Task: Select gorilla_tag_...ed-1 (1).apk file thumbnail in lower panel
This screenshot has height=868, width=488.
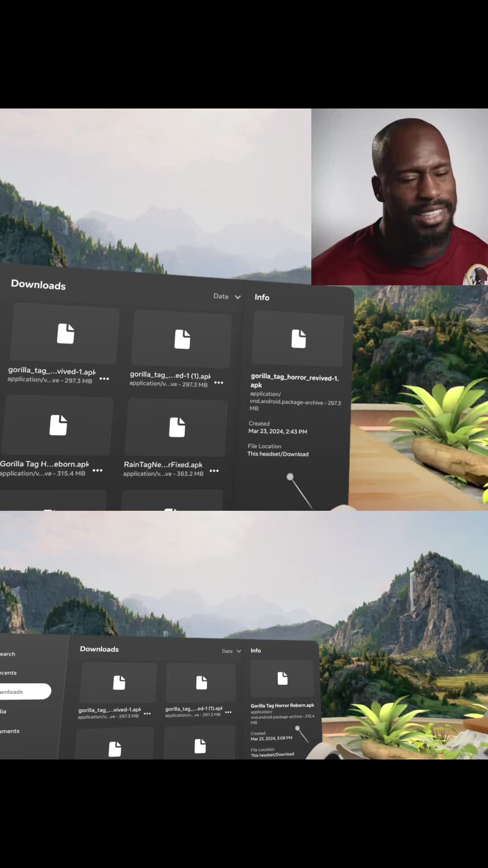Action: (x=202, y=683)
